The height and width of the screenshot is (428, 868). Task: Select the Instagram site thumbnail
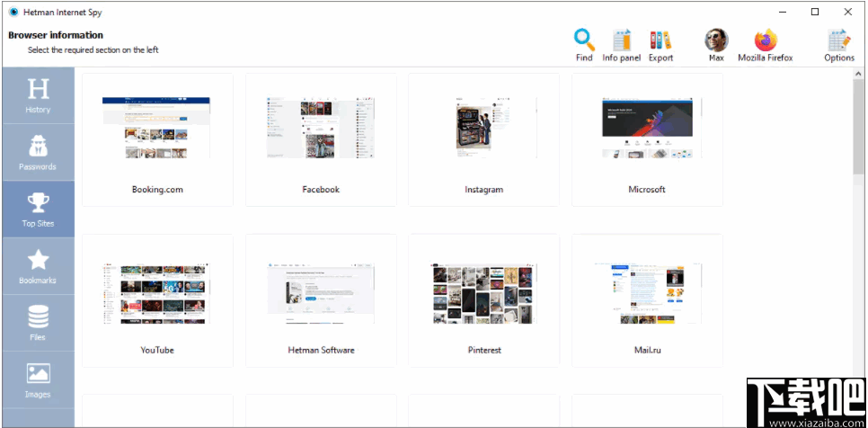click(x=483, y=128)
